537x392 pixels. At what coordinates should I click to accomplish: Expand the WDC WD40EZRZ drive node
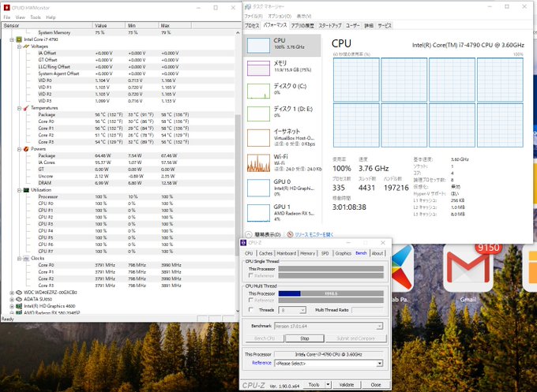tap(12, 293)
